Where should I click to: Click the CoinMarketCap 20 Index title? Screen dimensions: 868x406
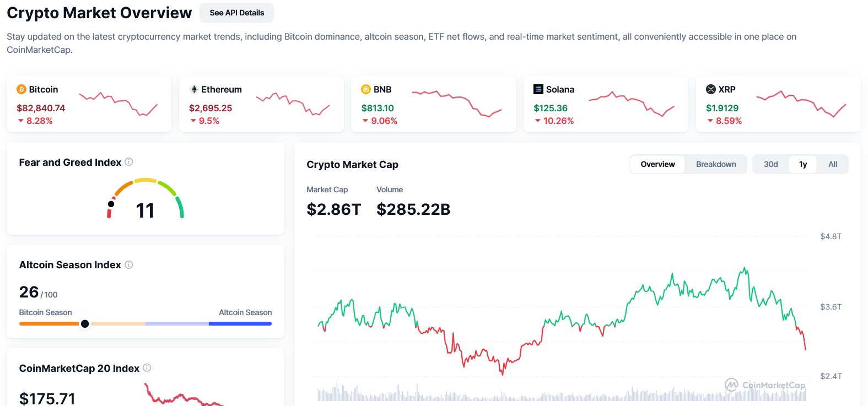pos(79,369)
